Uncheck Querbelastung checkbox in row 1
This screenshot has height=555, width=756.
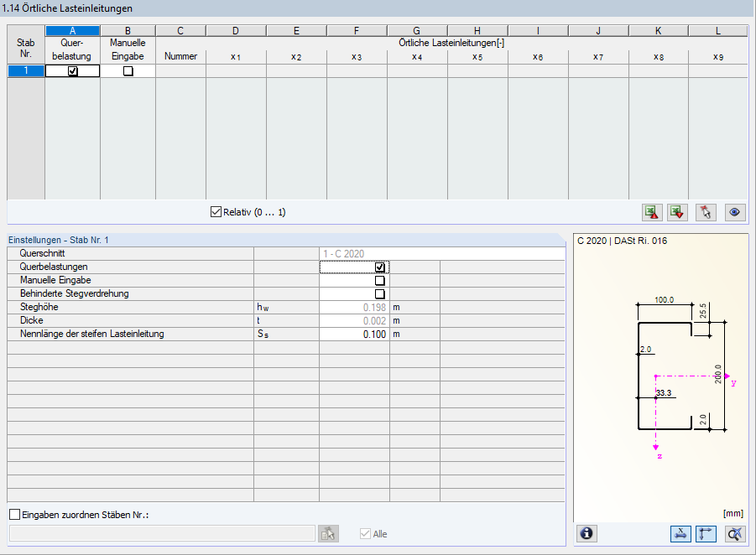click(x=73, y=70)
